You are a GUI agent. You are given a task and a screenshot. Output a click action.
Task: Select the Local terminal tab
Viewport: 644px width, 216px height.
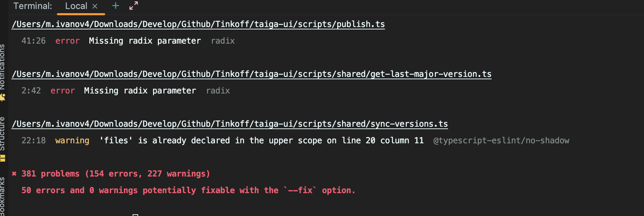76,6
